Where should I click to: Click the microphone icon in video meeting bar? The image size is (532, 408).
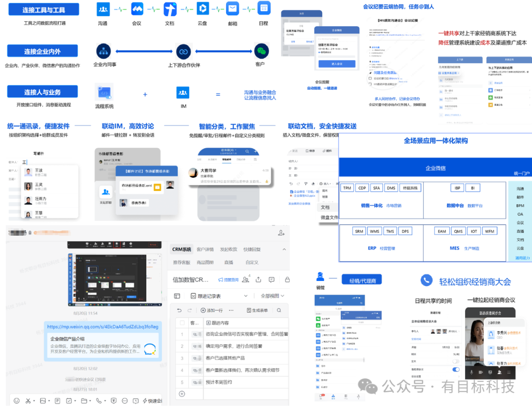pyautogui.click(x=471, y=372)
